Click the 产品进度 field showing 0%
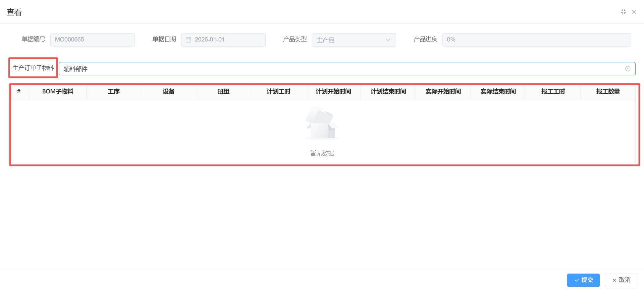644x291 pixels. click(536, 40)
